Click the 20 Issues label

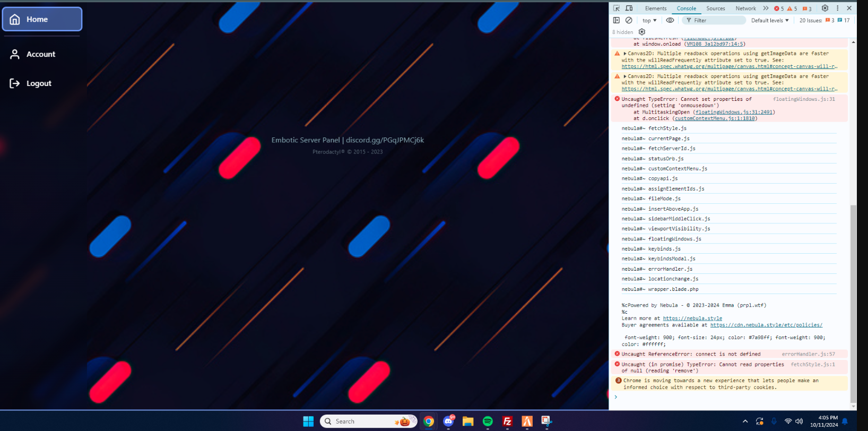[x=811, y=20]
